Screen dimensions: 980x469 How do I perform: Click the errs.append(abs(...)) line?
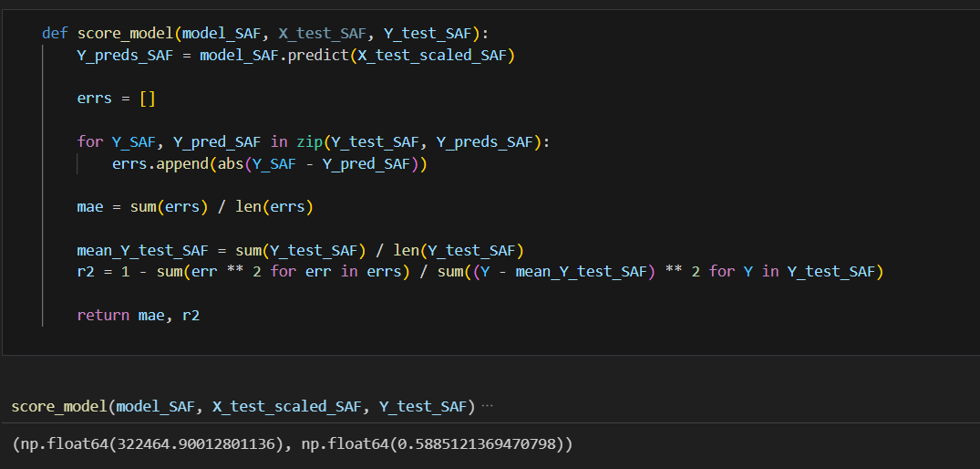point(269,164)
